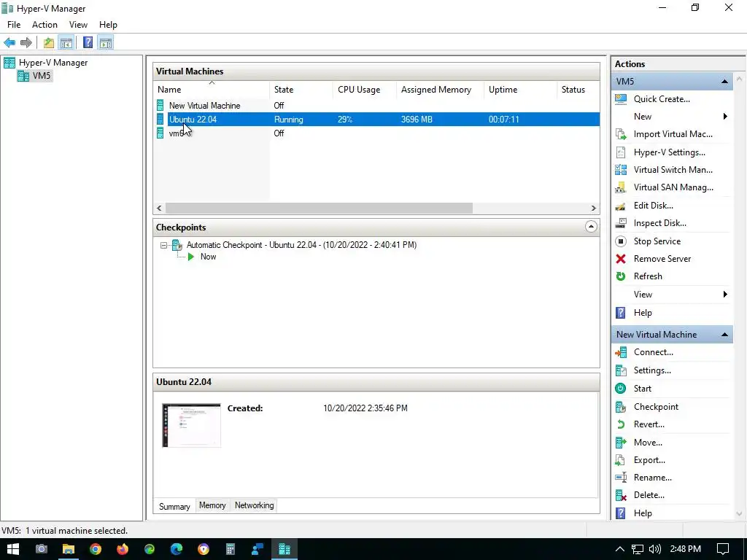The width and height of the screenshot is (747, 560).
Task: Toggle the Show/Hide Console Tree icon
Action: (66, 43)
